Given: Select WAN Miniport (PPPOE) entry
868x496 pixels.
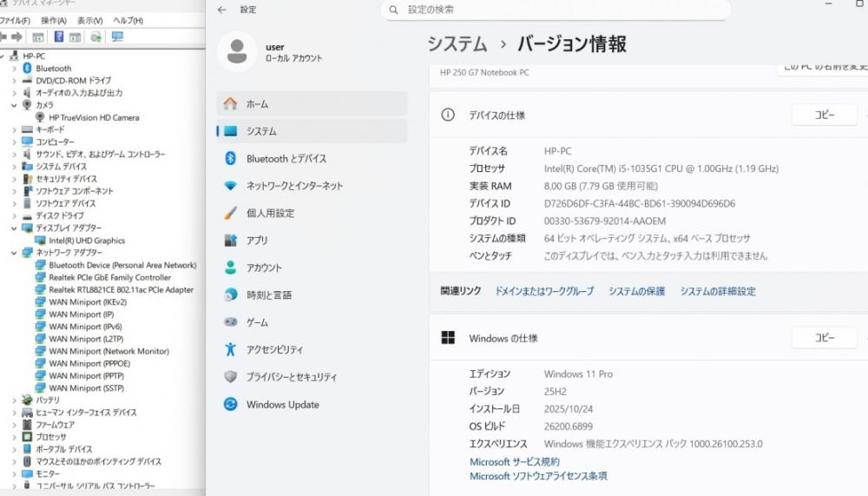Looking at the screenshot, I should point(89,364).
